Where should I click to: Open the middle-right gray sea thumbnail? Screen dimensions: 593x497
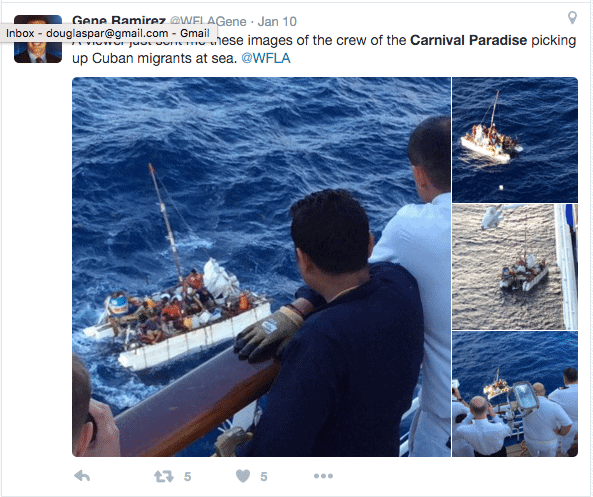pos(515,267)
